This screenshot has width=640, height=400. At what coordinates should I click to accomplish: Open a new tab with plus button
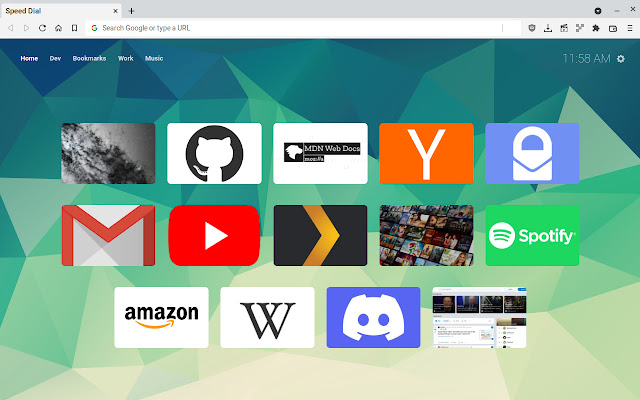click(x=131, y=11)
